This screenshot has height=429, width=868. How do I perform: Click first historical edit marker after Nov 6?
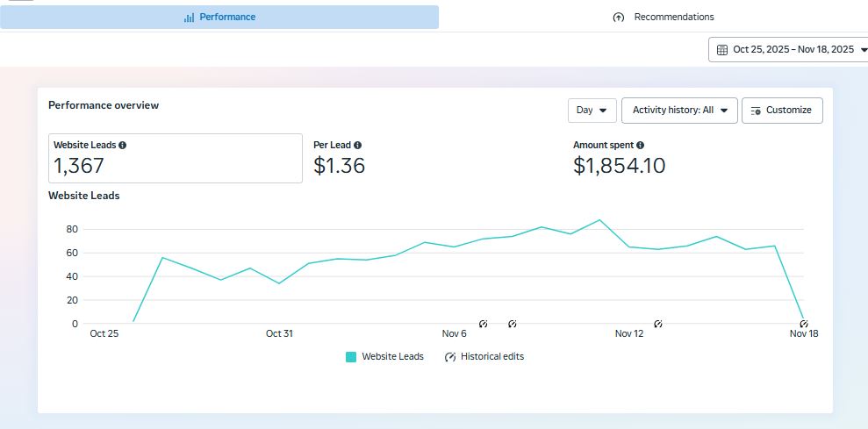pyautogui.click(x=483, y=324)
